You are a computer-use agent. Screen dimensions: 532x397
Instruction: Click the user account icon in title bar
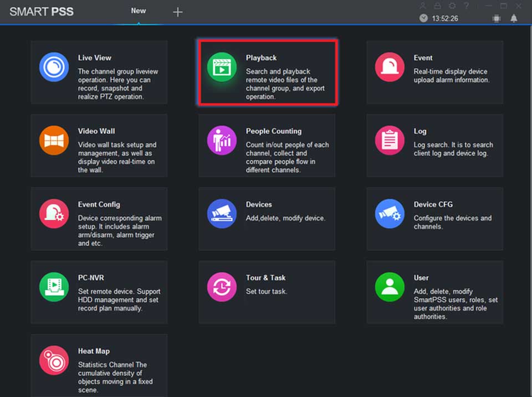tap(423, 6)
